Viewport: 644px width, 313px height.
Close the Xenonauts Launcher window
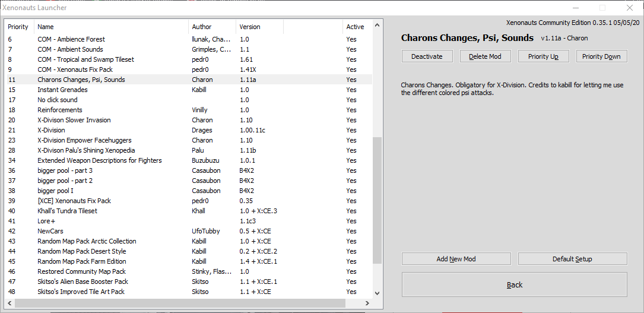630,8
